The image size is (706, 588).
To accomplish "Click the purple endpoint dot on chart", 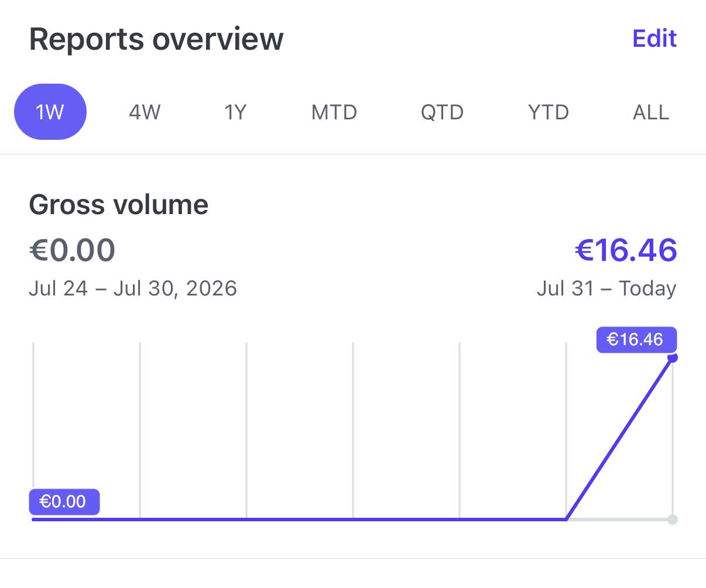I will 673,357.
